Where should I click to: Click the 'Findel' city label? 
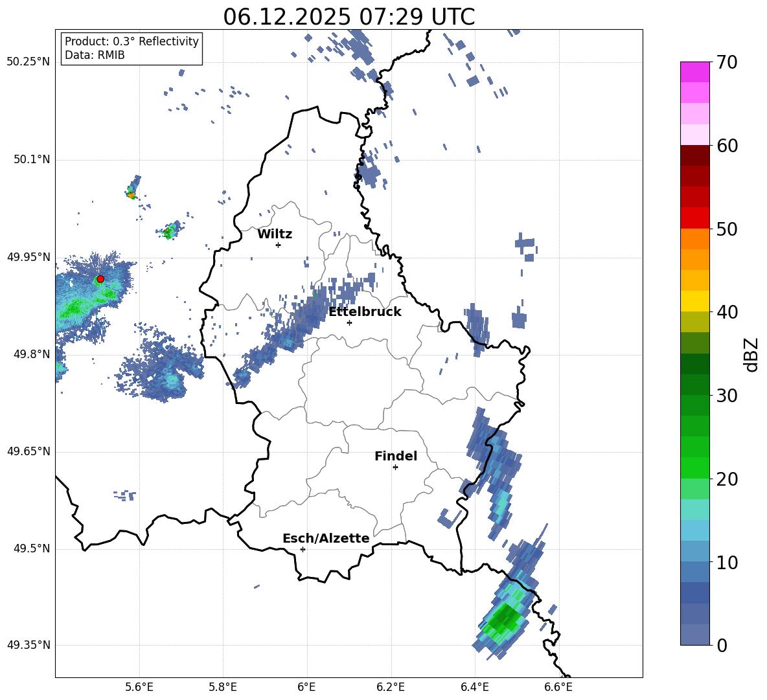point(396,456)
